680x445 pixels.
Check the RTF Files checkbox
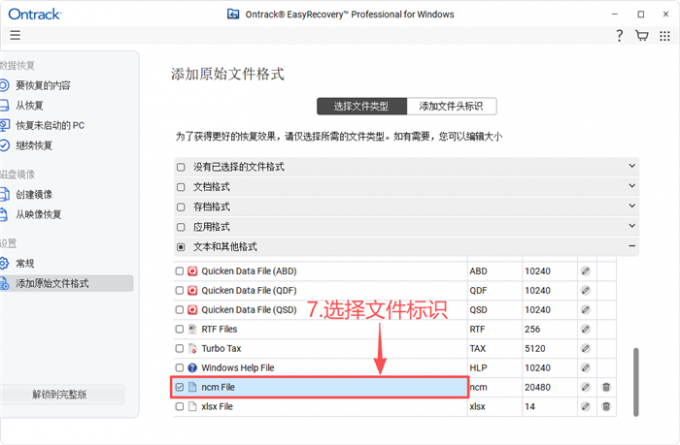pos(180,329)
